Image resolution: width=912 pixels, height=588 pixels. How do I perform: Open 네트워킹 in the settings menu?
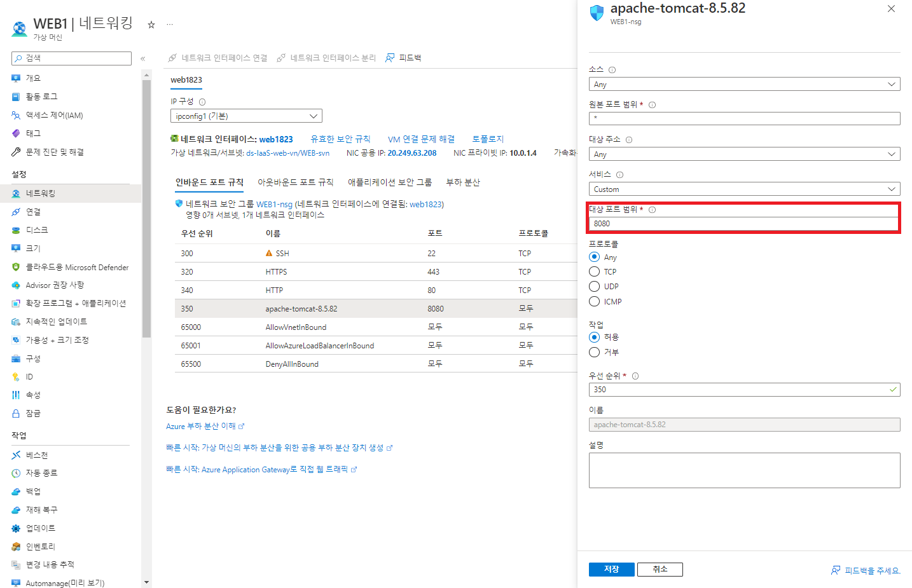[x=71, y=193]
